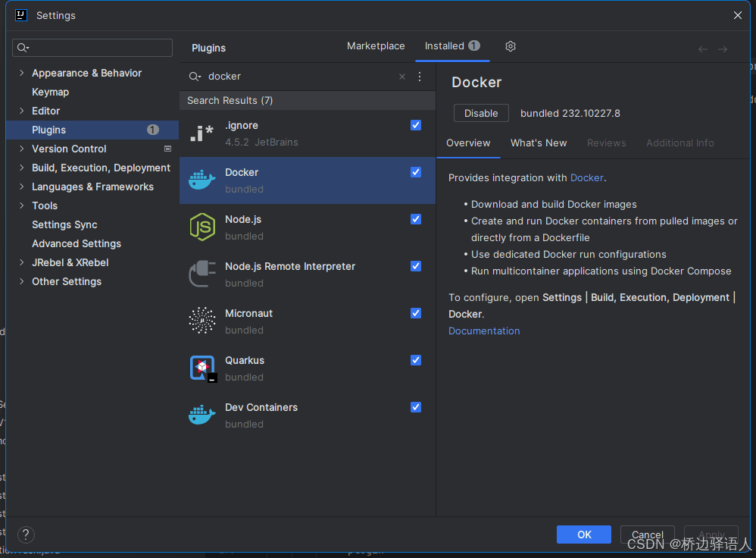This screenshot has width=756, height=558.
Task: Select the Dev Containers whale icon
Action: (202, 415)
